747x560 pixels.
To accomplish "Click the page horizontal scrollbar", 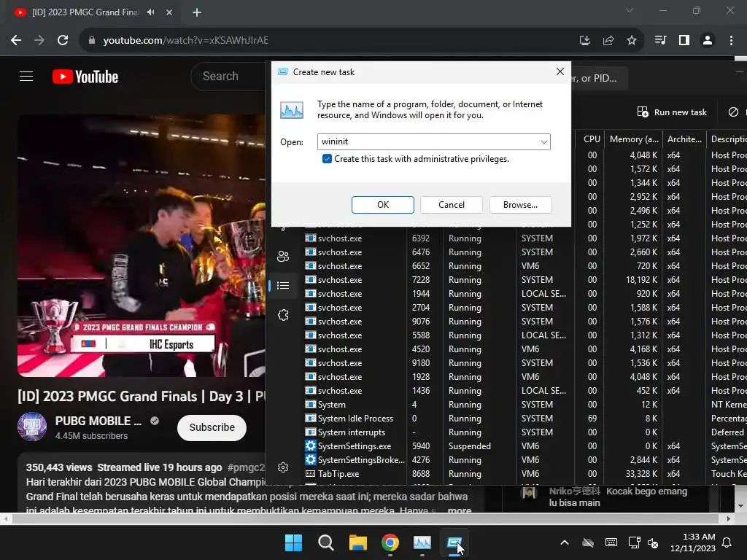I will pos(366,518).
